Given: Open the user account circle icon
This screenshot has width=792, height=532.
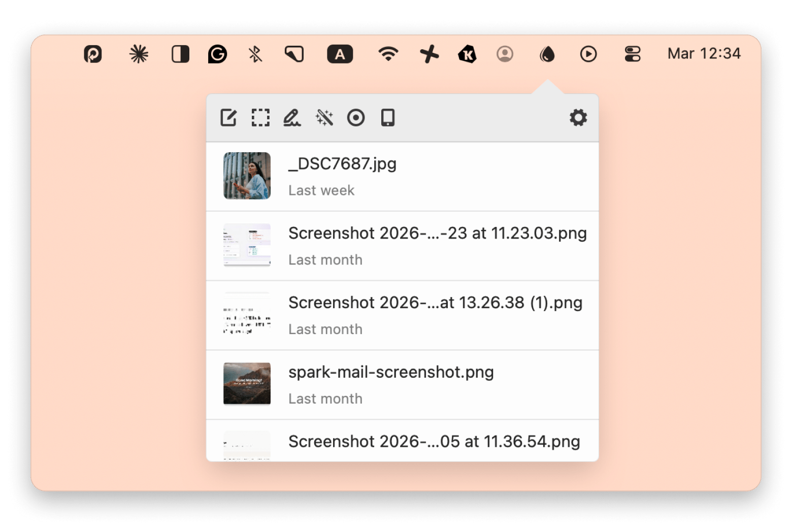Looking at the screenshot, I should point(505,54).
